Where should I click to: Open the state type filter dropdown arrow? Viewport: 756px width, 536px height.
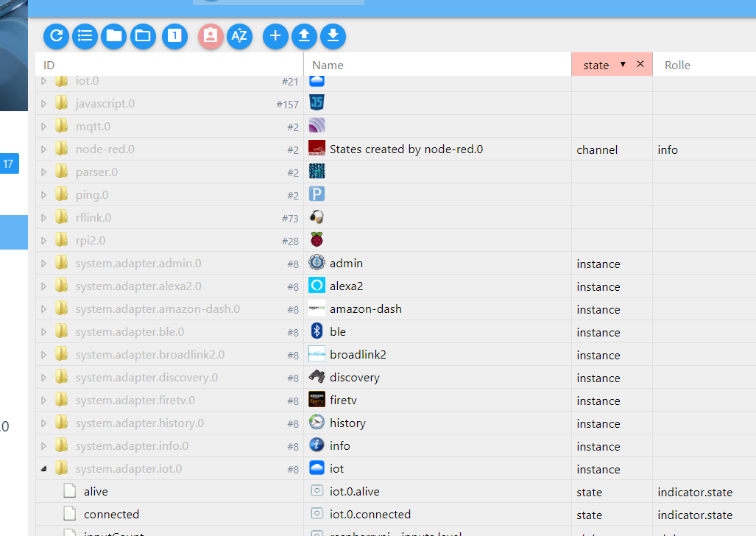pyautogui.click(x=623, y=64)
